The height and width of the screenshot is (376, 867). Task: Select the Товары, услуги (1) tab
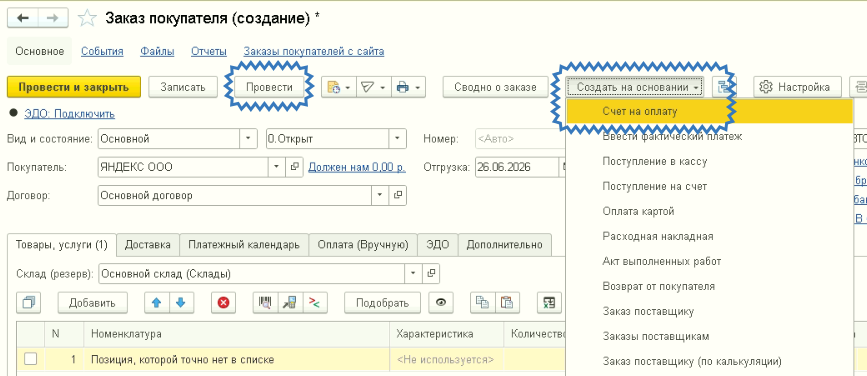61,245
